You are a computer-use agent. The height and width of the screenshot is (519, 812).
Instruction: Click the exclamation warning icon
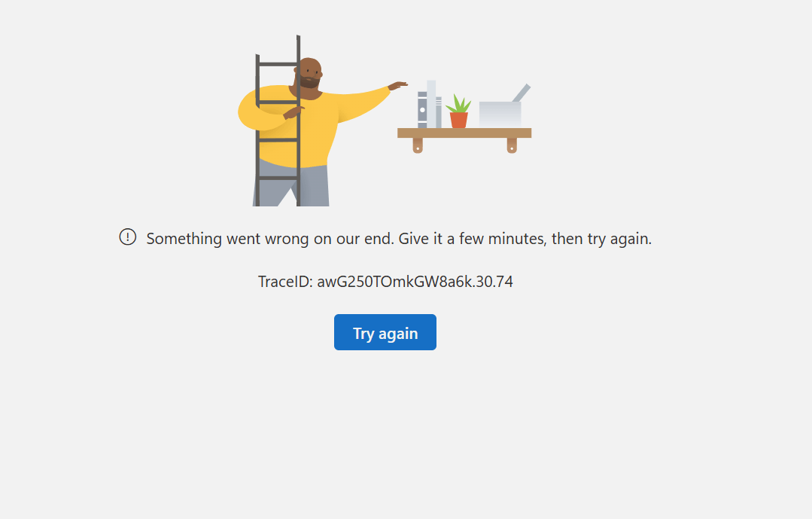point(127,237)
